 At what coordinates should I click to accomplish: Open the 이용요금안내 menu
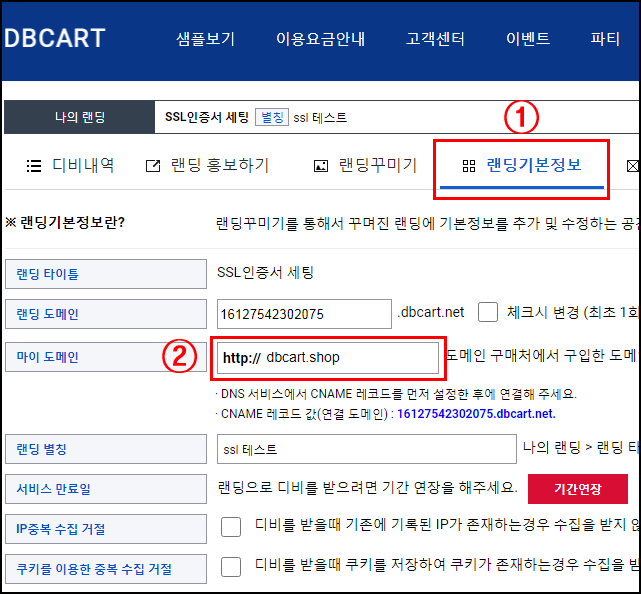(x=320, y=40)
